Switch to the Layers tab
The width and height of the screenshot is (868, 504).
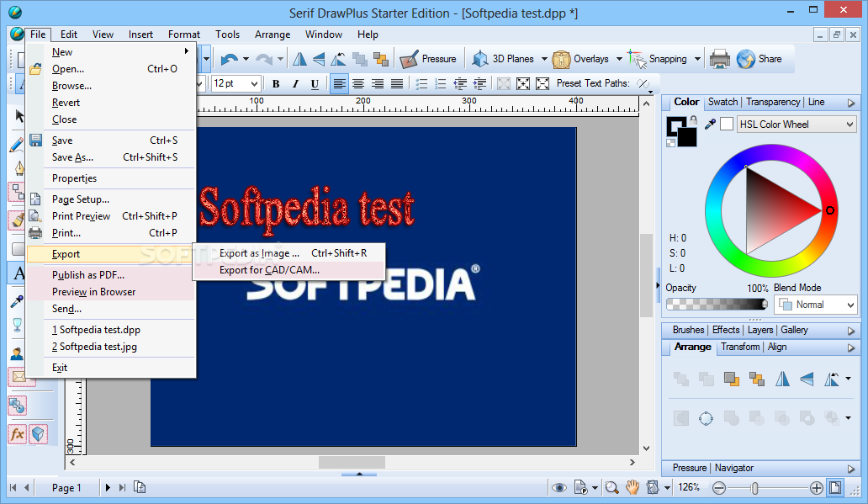(x=760, y=330)
